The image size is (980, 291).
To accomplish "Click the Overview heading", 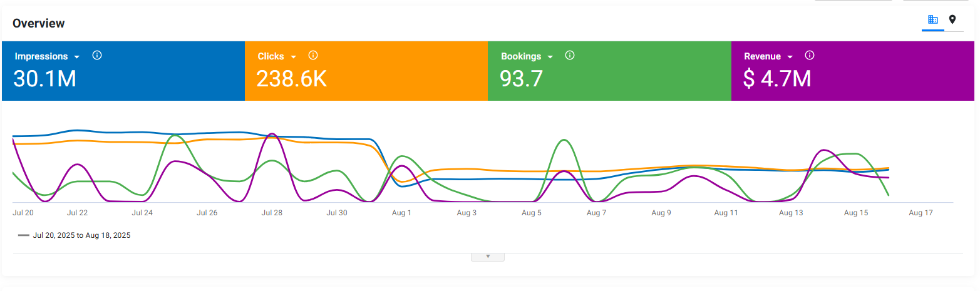I will point(39,24).
